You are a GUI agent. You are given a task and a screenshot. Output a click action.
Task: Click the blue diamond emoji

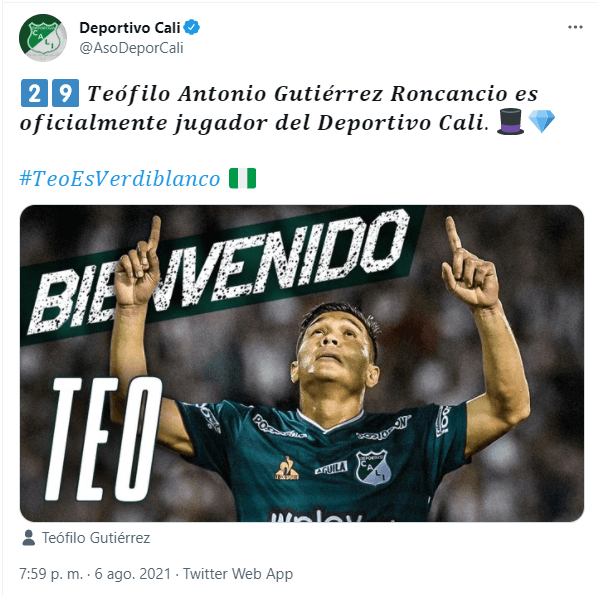[542, 122]
